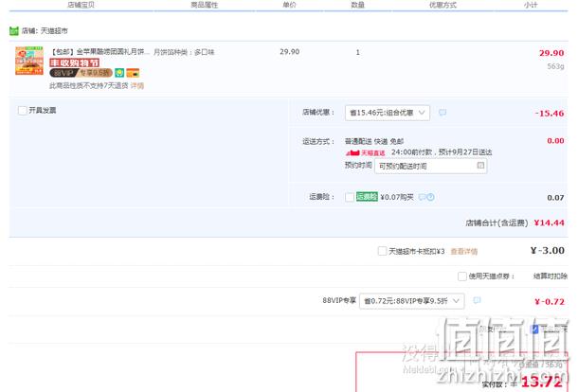The image size is (578, 392).
Task: Click the 可预约配送时间 input field
Action: point(430,166)
